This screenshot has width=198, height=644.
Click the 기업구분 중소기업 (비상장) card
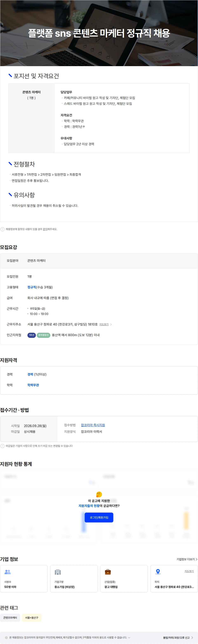click(74, 578)
